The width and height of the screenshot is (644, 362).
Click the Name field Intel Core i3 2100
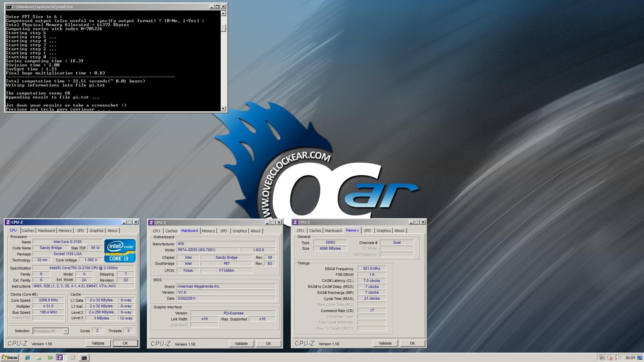point(67,242)
